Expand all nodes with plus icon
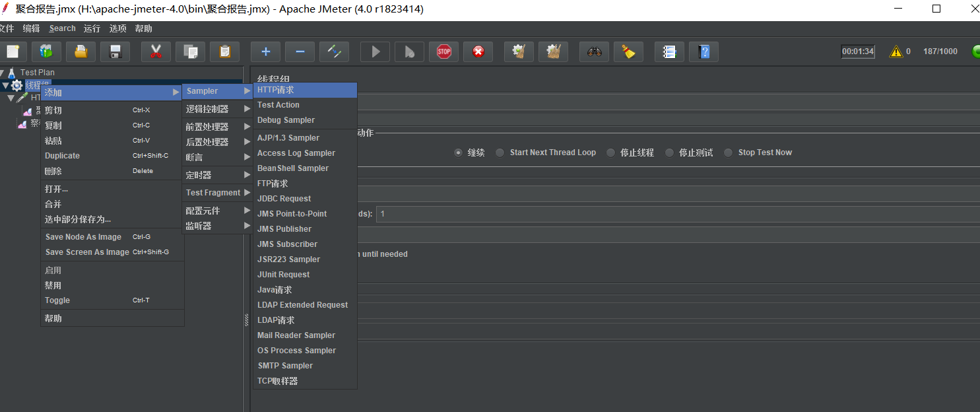The width and height of the screenshot is (980, 412). (x=265, y=51)
